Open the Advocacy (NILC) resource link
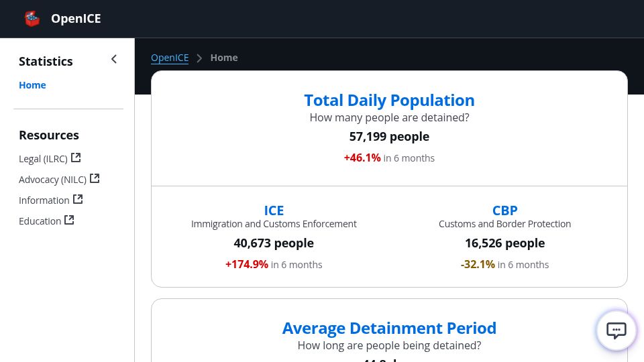Screen dimensions: 644x362 59,180
